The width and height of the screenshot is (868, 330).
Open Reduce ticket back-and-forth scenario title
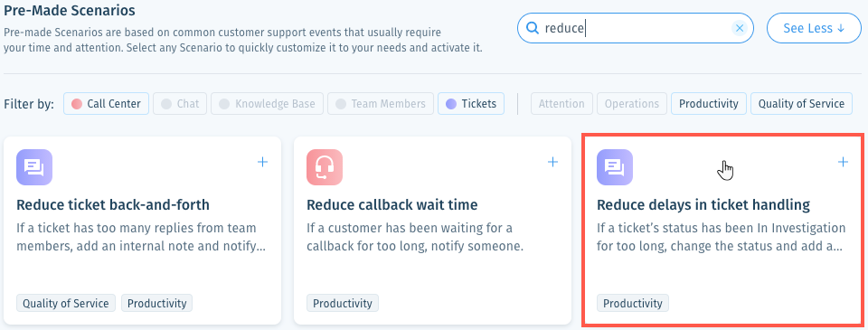(x=113, y=205)
